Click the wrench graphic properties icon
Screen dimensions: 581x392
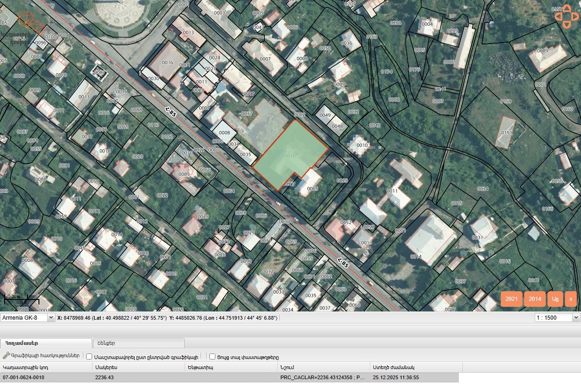coord(6,356)
